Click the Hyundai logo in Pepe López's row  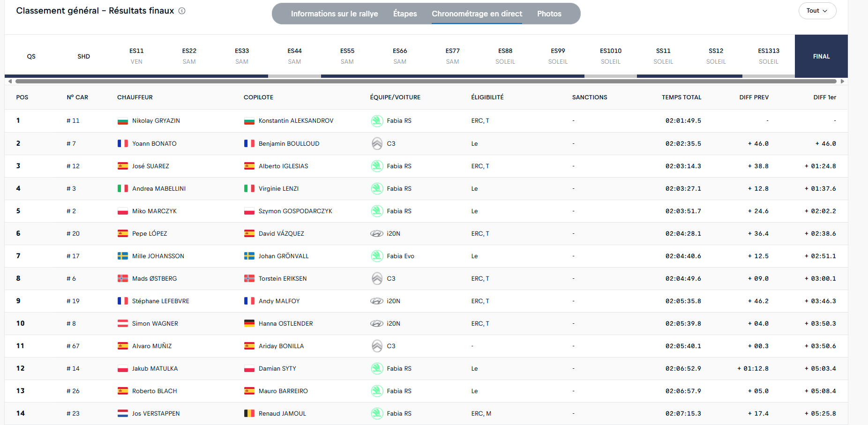377,233
